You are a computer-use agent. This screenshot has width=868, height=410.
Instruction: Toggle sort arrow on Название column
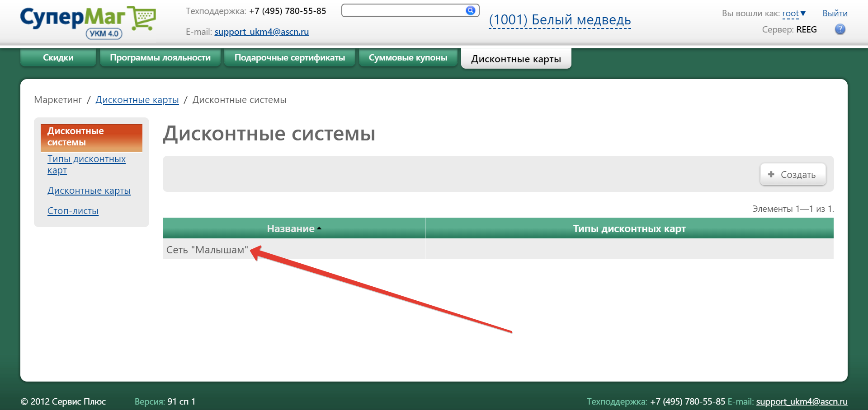(319, 228)
